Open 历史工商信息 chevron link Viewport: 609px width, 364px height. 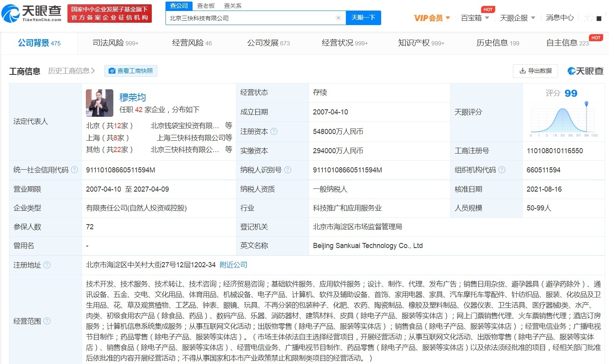71,71
